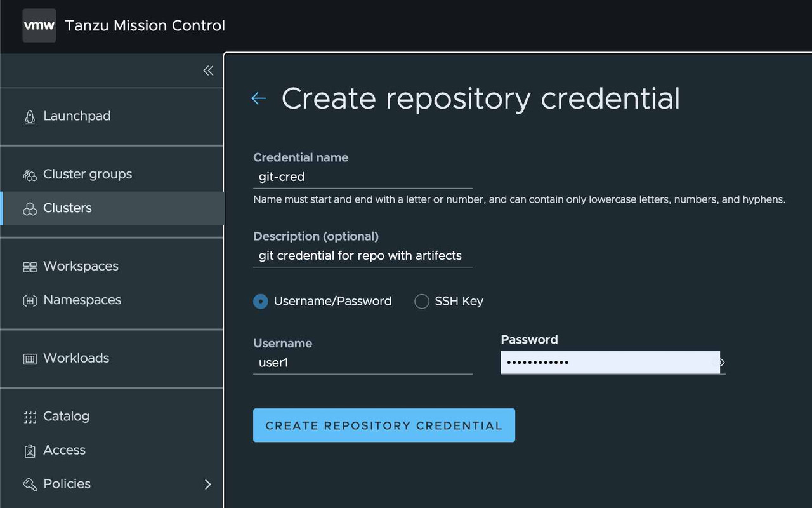Viewport: 812px width, 508px height.
Task: Click the VMware logo icon
Action: point(39,25)
